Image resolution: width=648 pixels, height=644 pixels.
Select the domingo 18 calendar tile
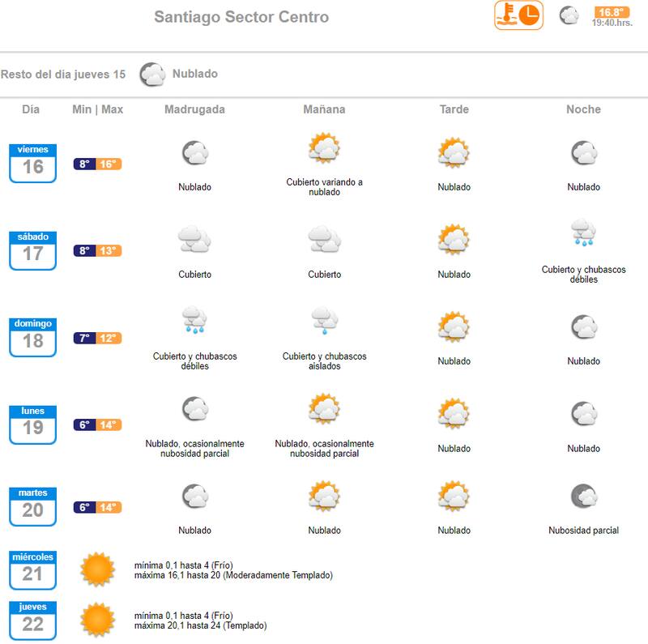pos(33,337)
